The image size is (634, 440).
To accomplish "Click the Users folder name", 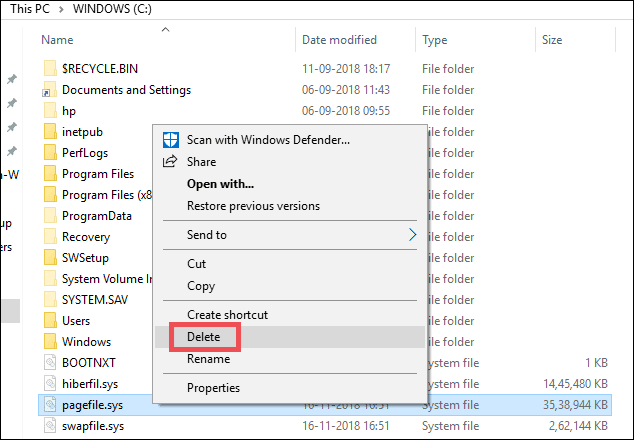I will [x=76, y=321].
